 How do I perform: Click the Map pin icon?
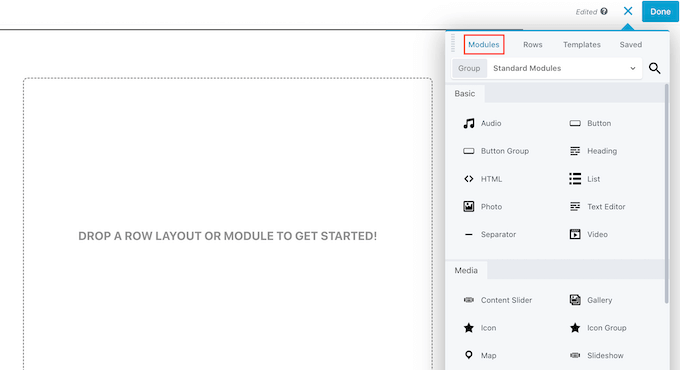pos(468,355)
